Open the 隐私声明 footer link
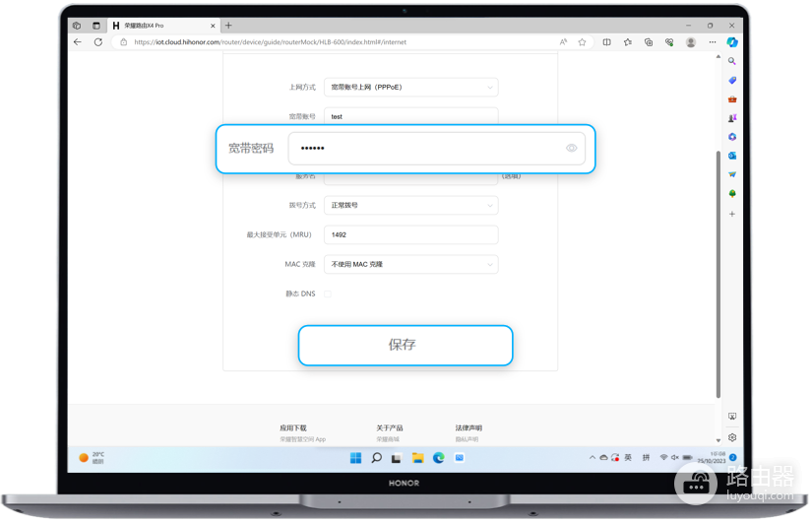The image size is (812, 523). coord(468,439)
